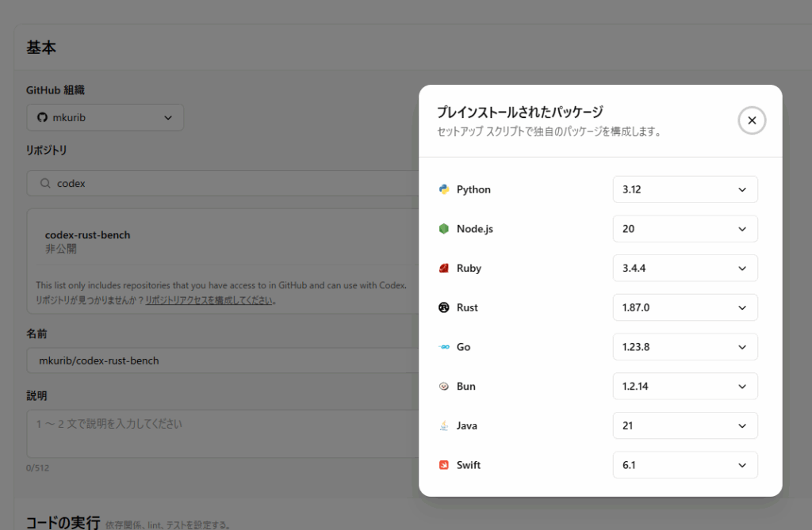The height and width of the screenshot is (530, 812).
Task: Close the preinstalled packages dialog
Action: tap(752, 120)
